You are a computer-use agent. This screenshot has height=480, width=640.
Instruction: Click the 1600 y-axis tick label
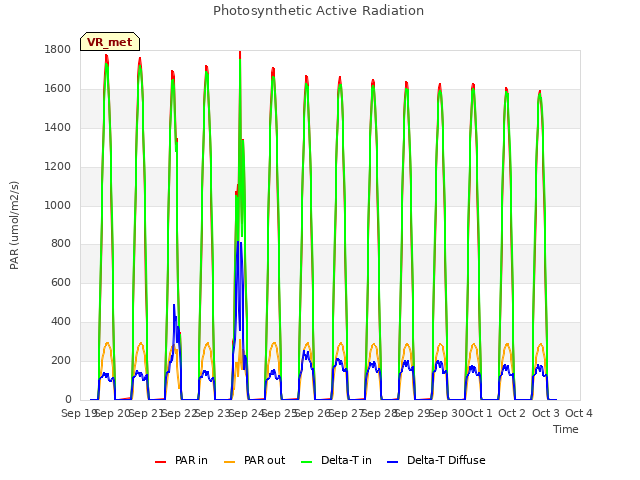click(58, 89)
